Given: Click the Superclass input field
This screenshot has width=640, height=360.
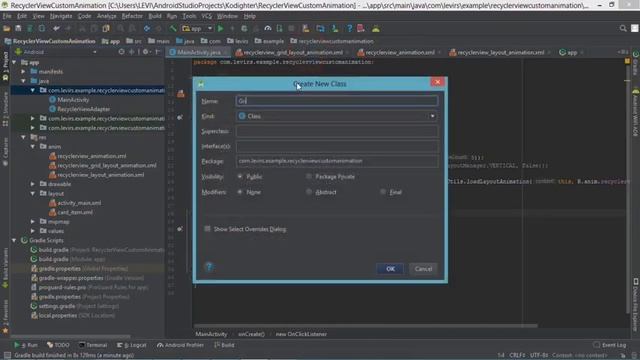Looking at the screenshot, I should point(337,131).
